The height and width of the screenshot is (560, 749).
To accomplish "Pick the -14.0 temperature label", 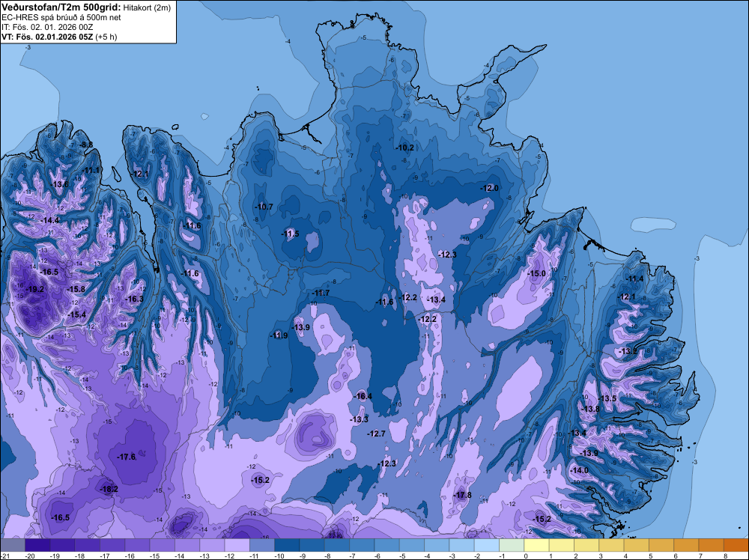I will tap(579, 470).
